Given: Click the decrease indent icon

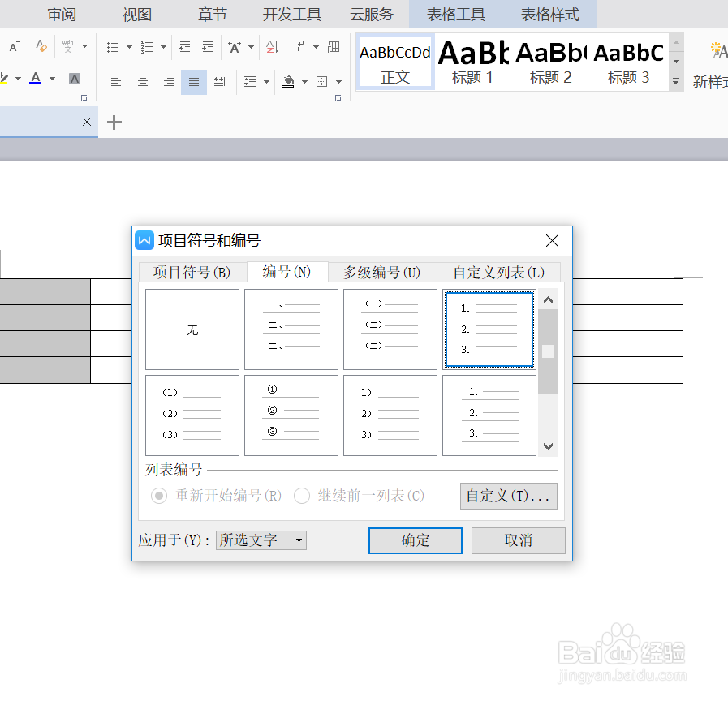Looking at the screenshot, I should [x=185, y=47].
